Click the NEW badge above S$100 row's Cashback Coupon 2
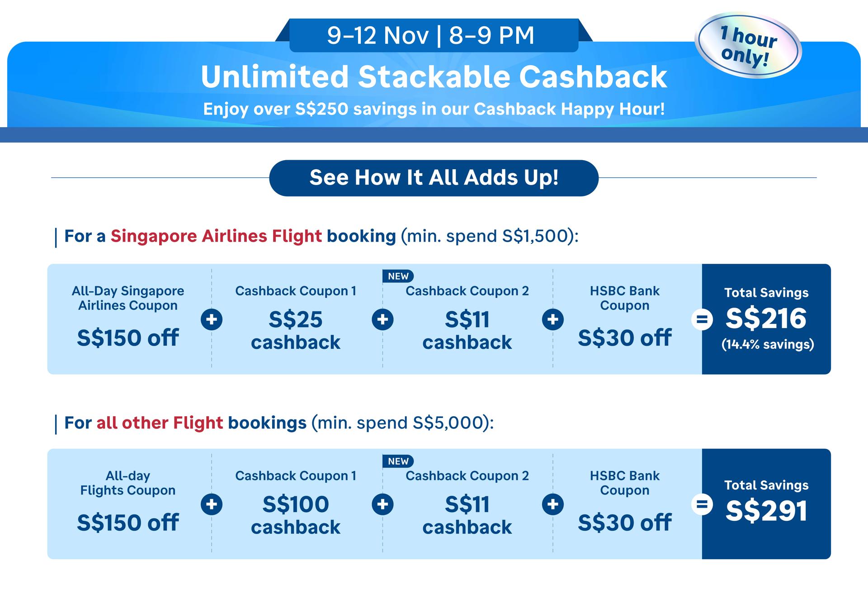Screen dimensions: 868x604 [398, 461]
